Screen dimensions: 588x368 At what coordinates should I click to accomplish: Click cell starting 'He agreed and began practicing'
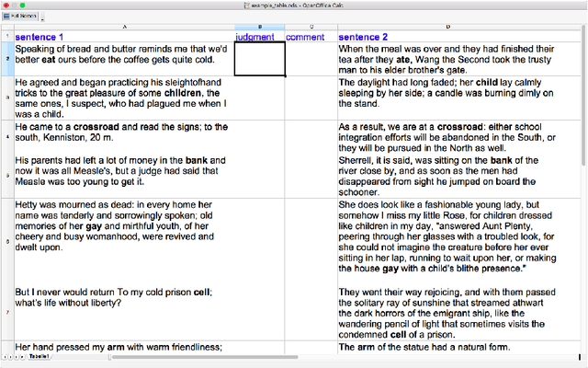125,98
